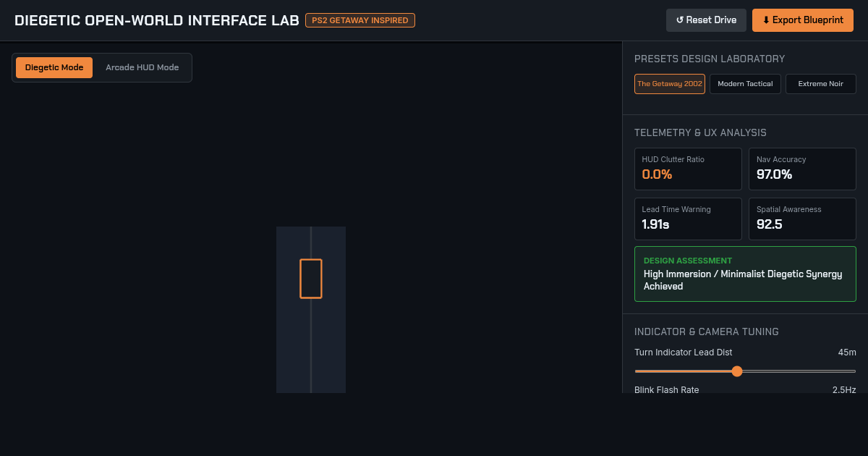The height and width of the screenshot is (456, 868).
Task: Click the Lead Time Warning 1.91s value
Action: pos(655,224)
